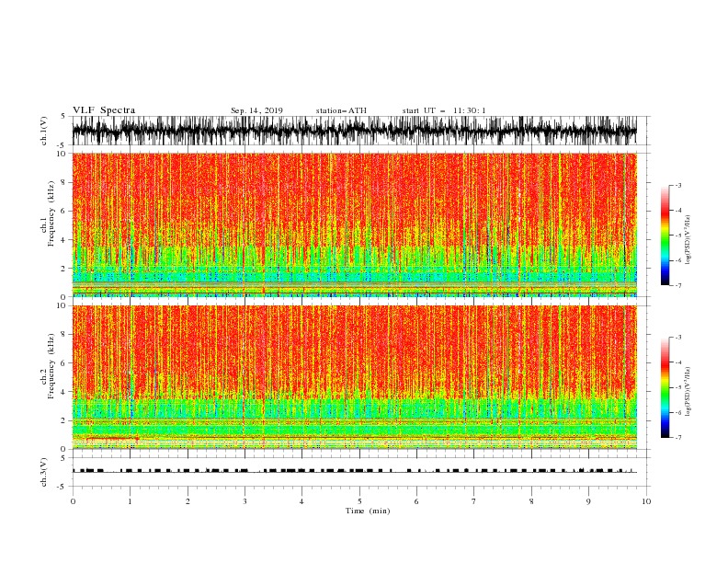The height and width of the screenshot is (563, 728).
Task: Click time axis tick label "7"
Action: (x=474, y=501)
